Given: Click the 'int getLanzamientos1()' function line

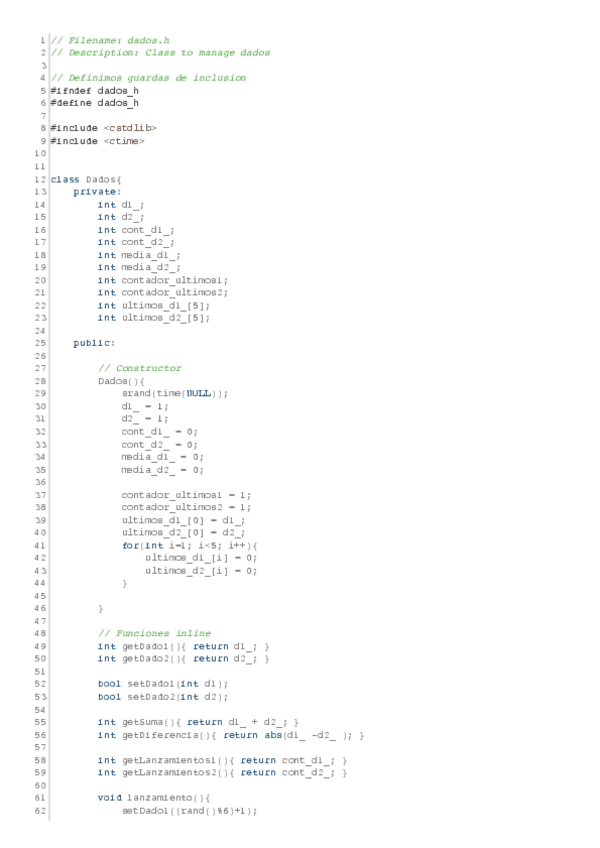Looking at the screenshot, I should [x=223, y=761].
